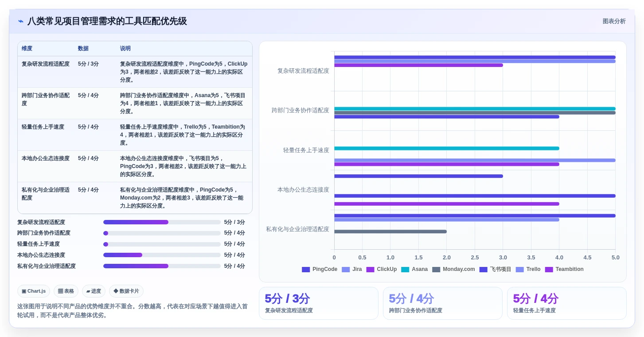Click the 跨部门业务协作适配度 progress bar

162,233
